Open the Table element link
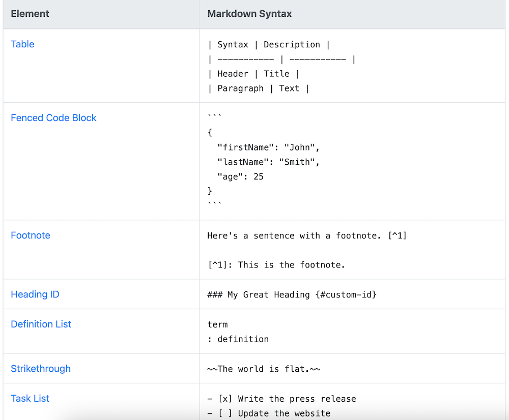The width and height of the screenshot is (509, 420). (22, 44)
